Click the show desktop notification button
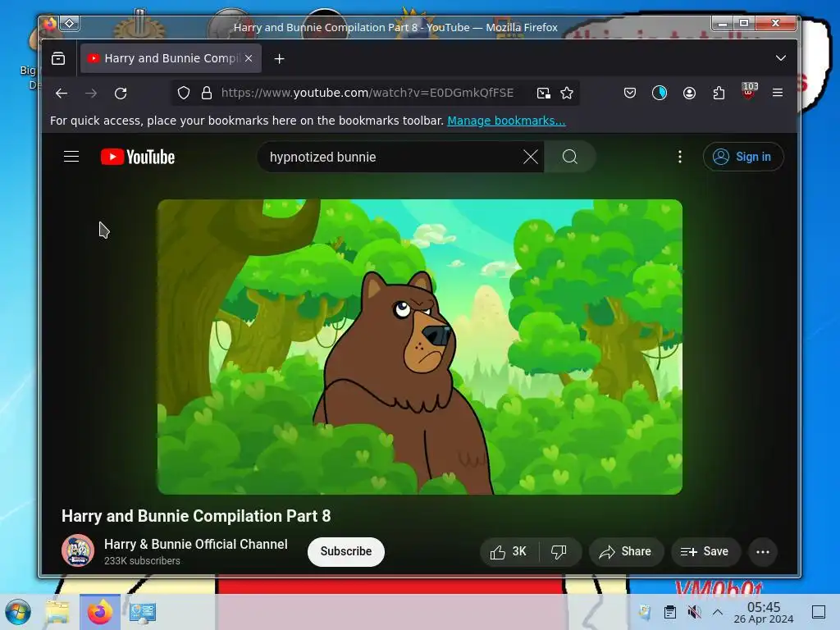 [x=819, y=612]
